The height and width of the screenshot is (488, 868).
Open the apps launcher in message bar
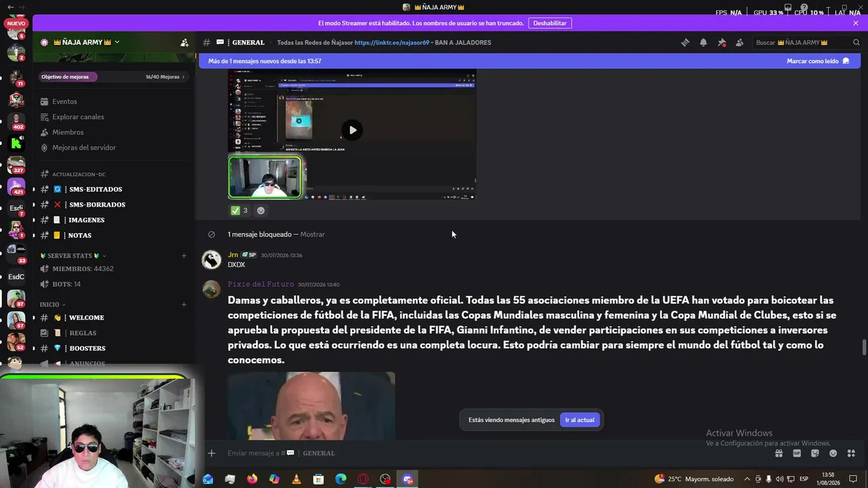851,453
